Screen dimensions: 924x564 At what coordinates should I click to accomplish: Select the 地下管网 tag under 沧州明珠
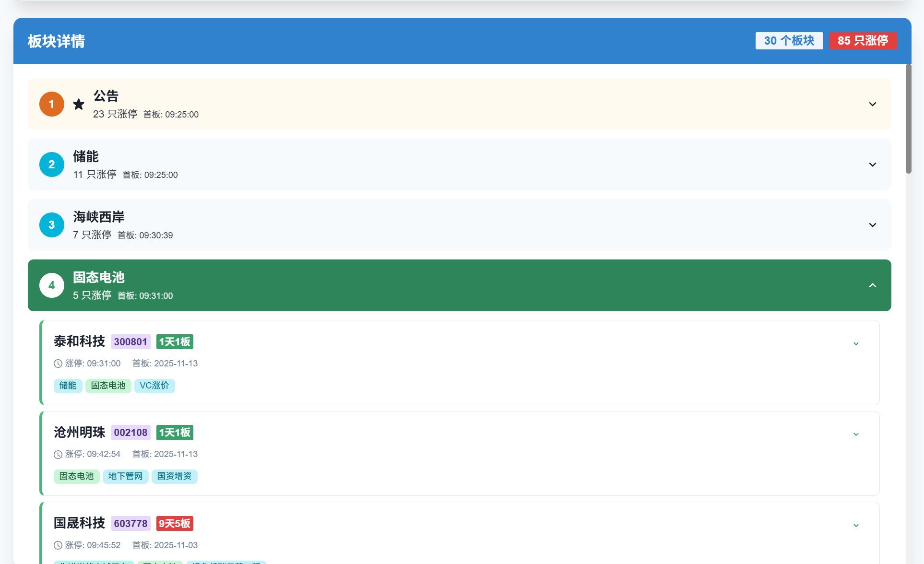point(125,476)
